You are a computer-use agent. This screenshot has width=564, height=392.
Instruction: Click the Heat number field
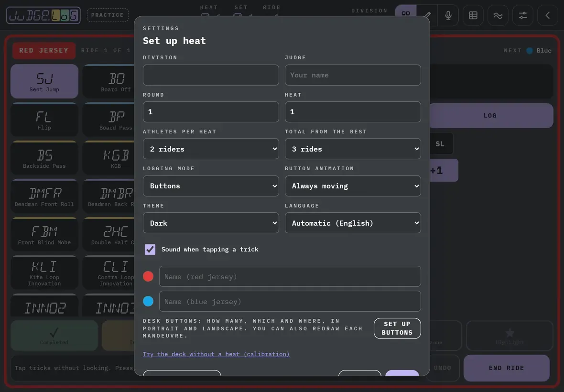point(353,112)
